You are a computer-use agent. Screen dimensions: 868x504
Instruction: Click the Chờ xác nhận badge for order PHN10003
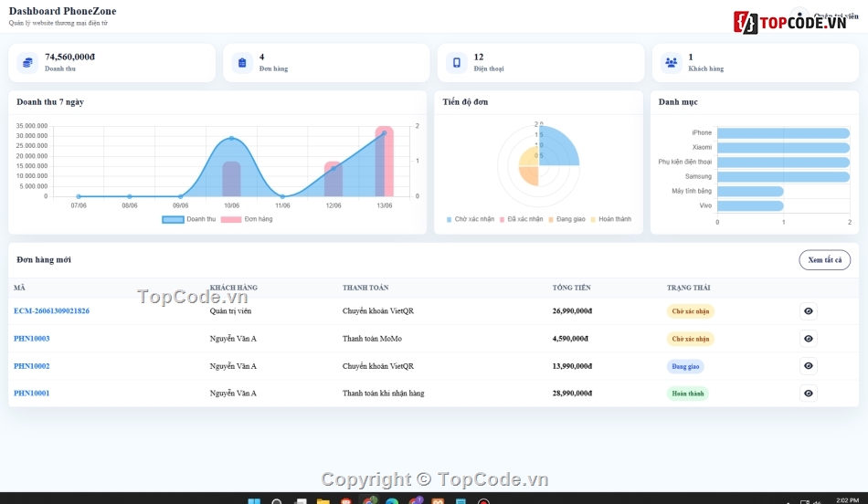point(691,339)
